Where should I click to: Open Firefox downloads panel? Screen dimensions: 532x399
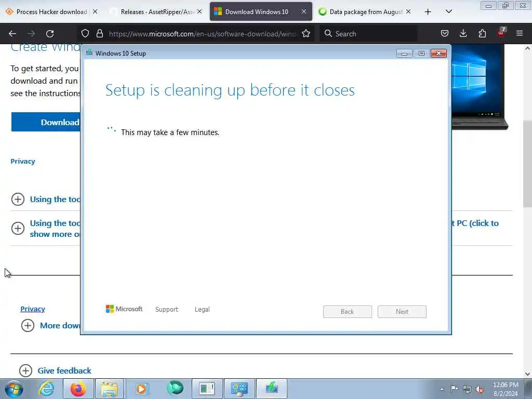click(x=463, y=33)
